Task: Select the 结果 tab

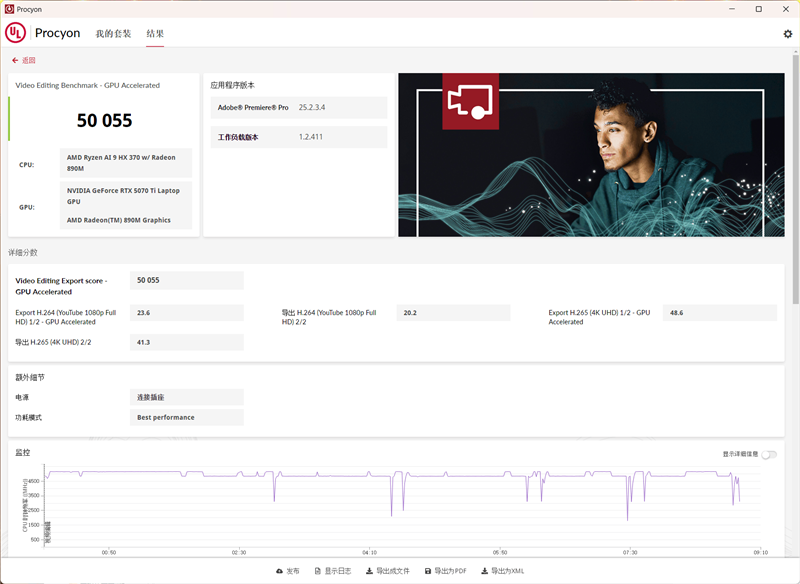Action: coord(155,33)
